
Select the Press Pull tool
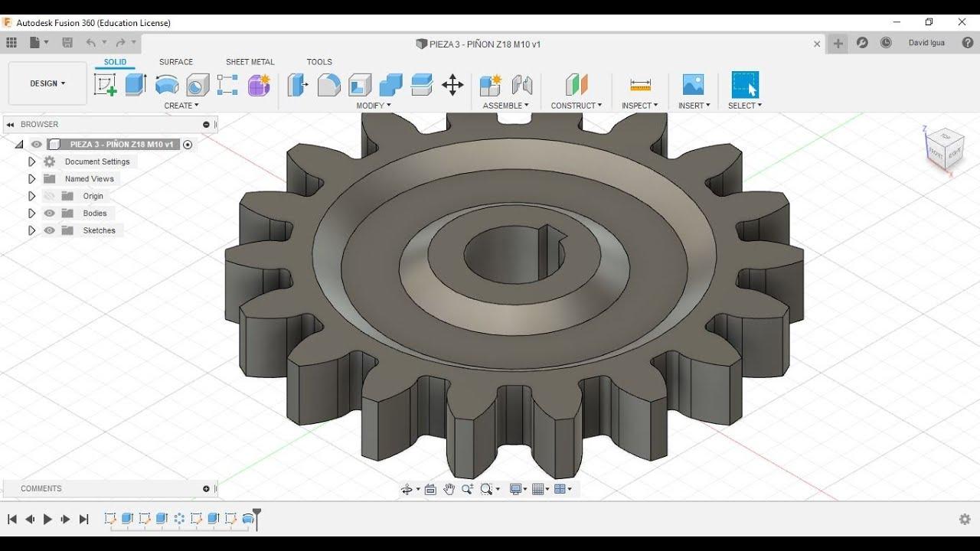tap(297, 84)
